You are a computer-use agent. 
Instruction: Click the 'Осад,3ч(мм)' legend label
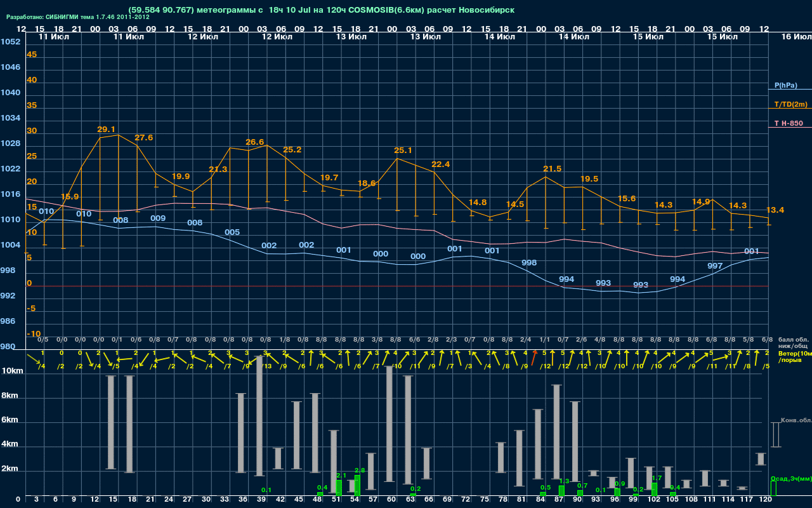point(790,478)
